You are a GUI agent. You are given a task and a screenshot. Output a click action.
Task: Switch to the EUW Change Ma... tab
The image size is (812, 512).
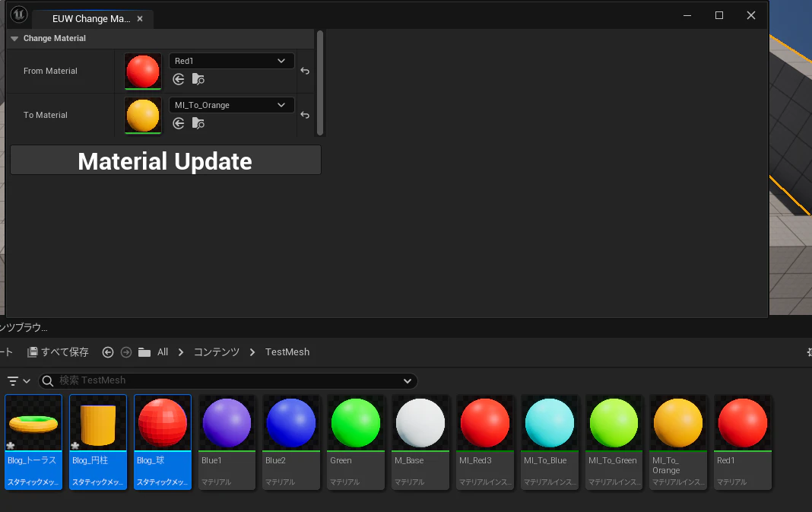tap(91, 19)
